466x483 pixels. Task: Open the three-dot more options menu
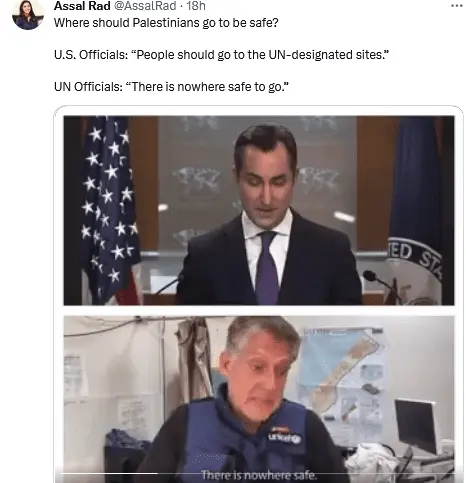[x=456, y=6]
